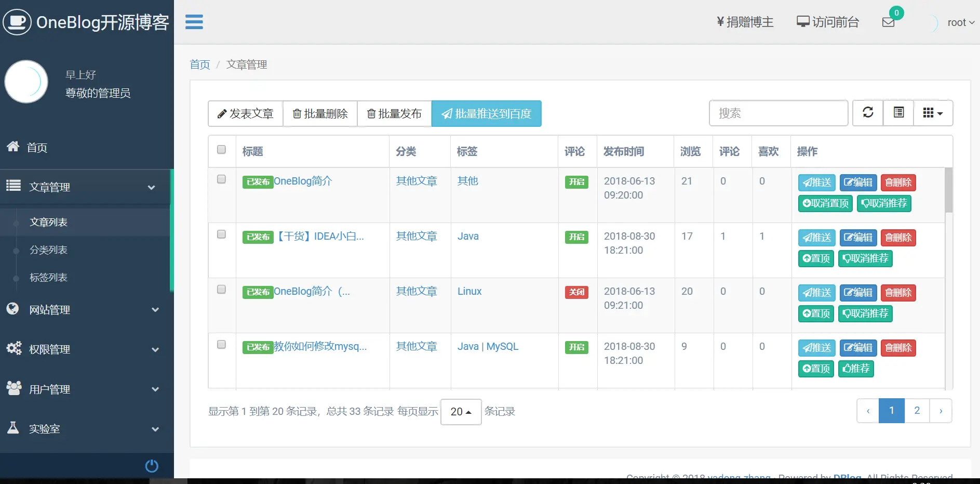Viewport: 980px width, 484px height.
Task: Select the checkbox for 【干货】IDEA小白 article
Action: 221,234
